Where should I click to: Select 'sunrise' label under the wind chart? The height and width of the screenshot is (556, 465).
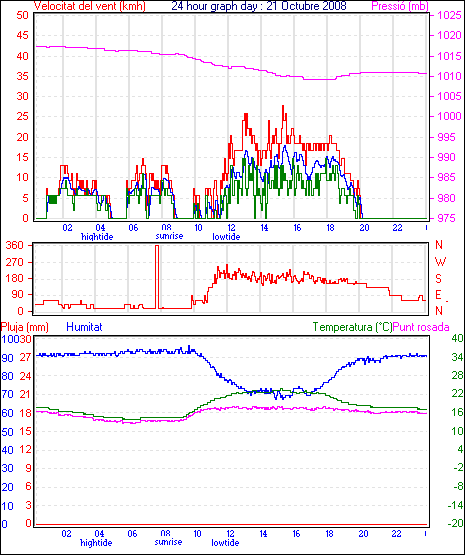click(169, 236)
